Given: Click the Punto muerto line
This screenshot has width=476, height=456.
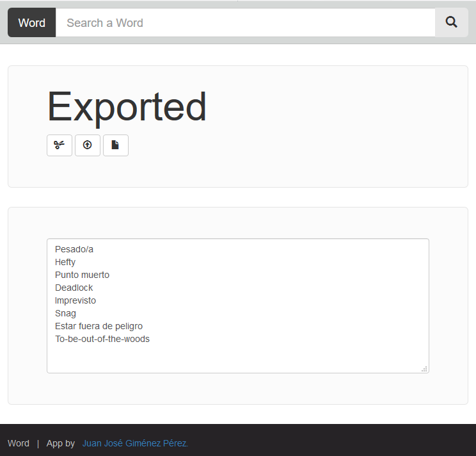Looking at the screenshot, I should tap(82, 275).
